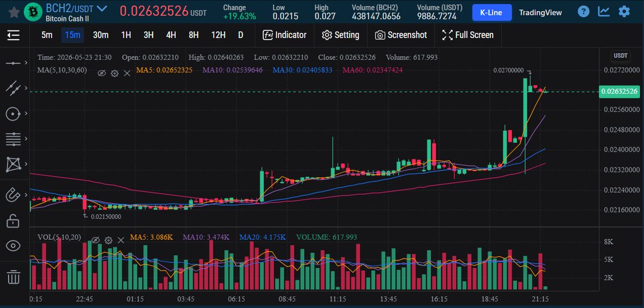Select the Fibonacci lines tool
Viewport: 644px width, 308px height.
pos(13,139)
